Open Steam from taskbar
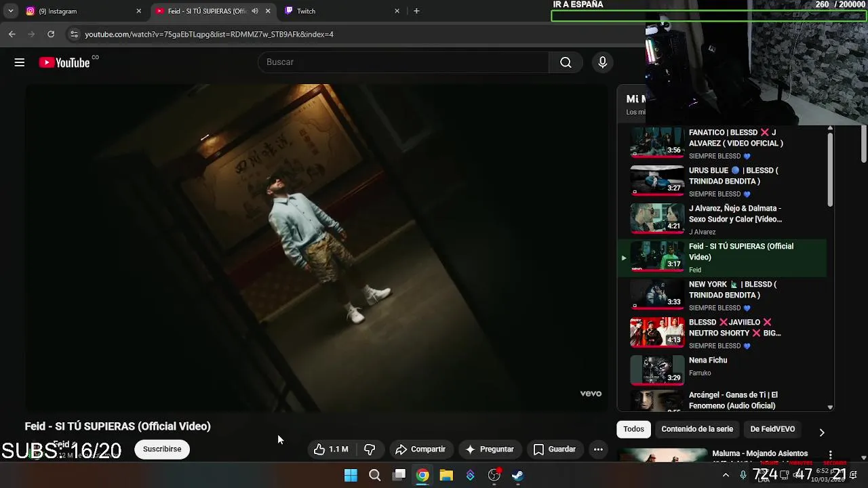Image resolution: width=868 pixels, height=488 pixels. [518, 475]
